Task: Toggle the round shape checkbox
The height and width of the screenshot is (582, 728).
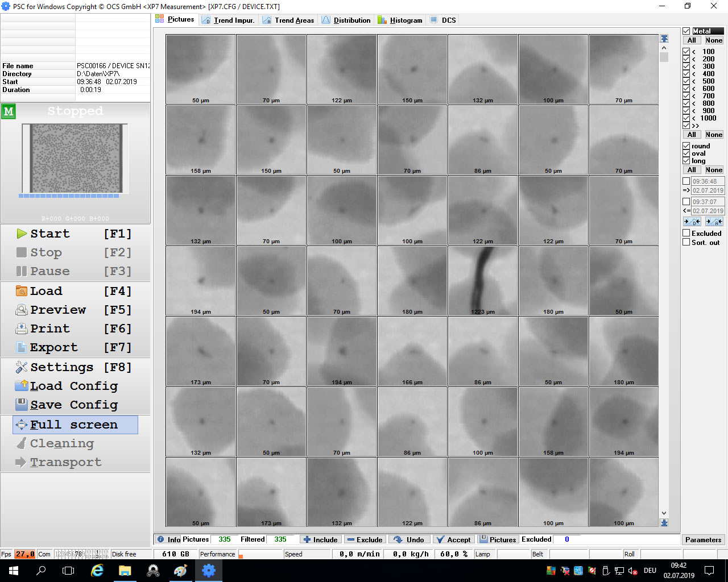Action: pyautogui.click(x=686, y=146)
